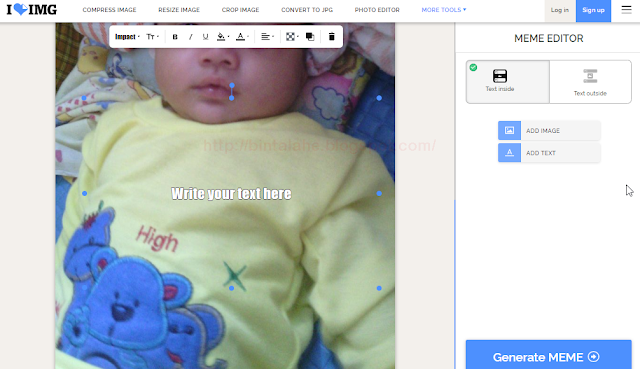Screen dimensions: 640x369
Task: Click the iLoveIMG logo
Action: coord(32,9)
